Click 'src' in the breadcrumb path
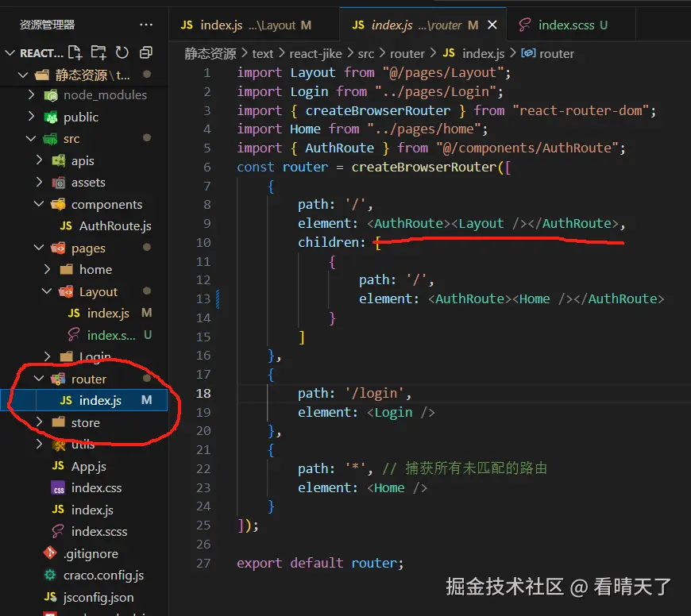 [366, 54]
